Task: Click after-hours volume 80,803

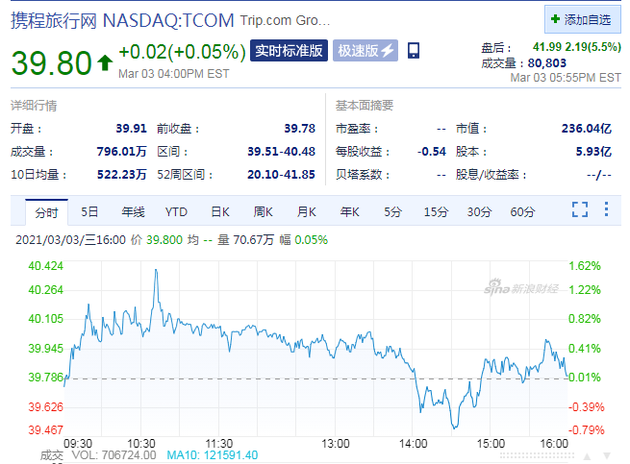Action: (x=547, y=63)
